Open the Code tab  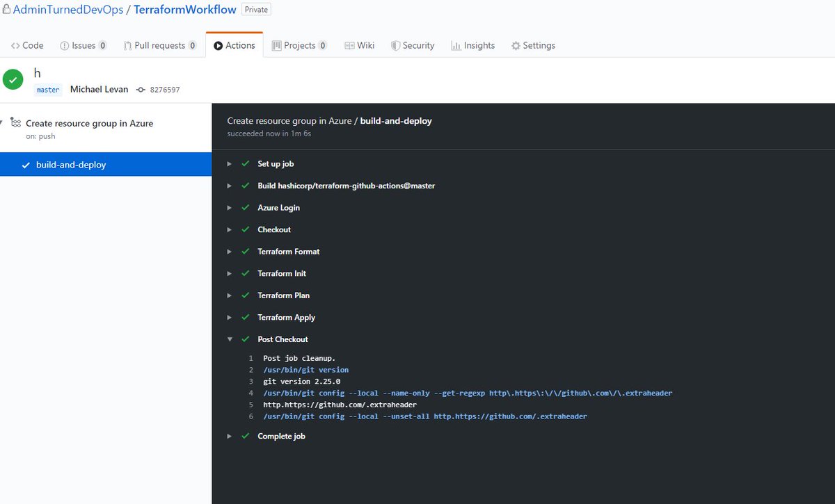pyautogui.click(x=27, y=45)
